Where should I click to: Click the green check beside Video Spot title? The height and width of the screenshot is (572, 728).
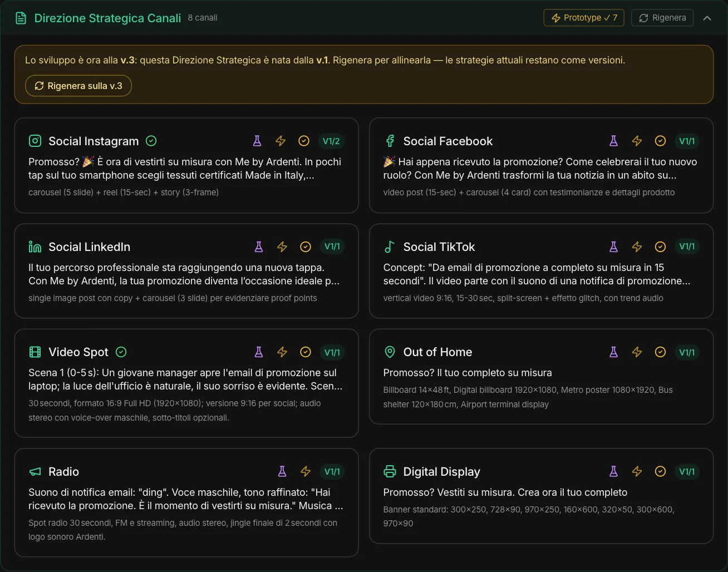pyautogui.click(x=121, y=352)
